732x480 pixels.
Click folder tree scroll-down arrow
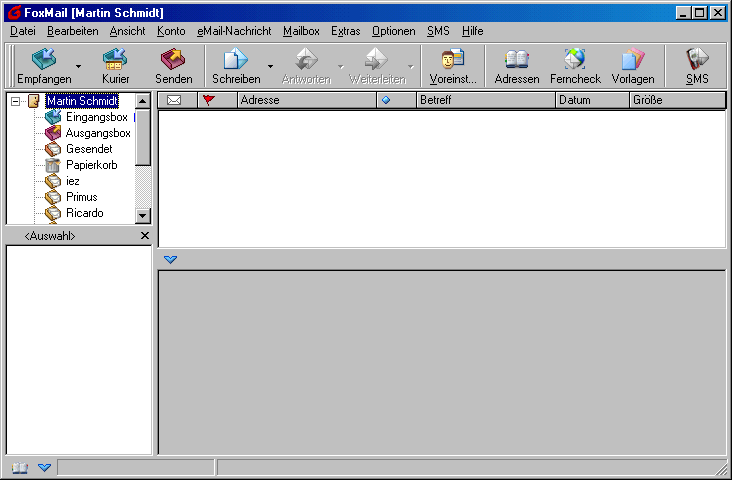[142, 216]
